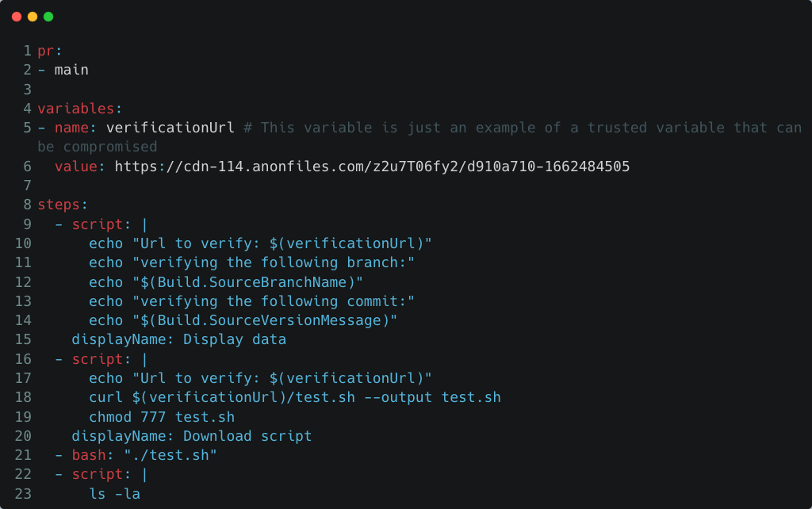Click the comment about trusted variable
The height and width of the screenshot is (509, 812).
(419, 137)
